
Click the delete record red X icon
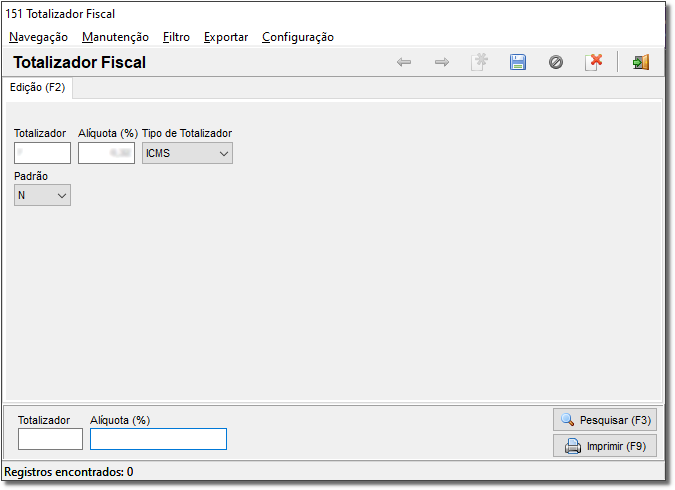tap(594, 62)
